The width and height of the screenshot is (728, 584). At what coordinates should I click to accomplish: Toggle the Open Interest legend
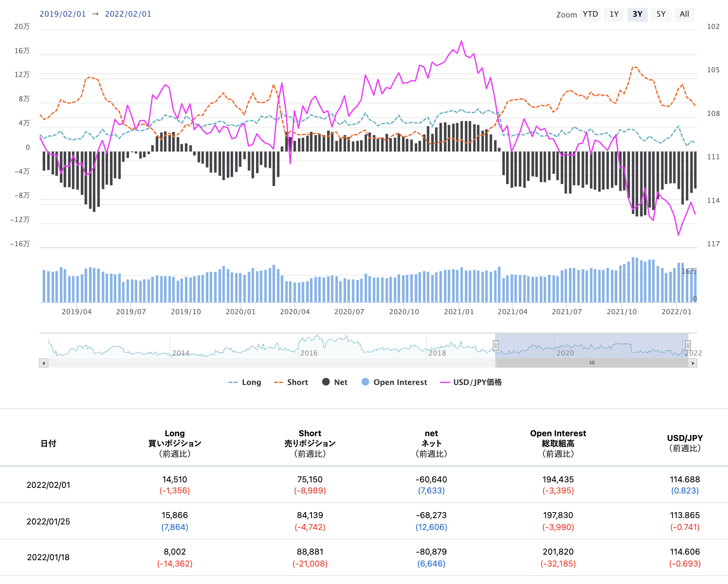394,382
